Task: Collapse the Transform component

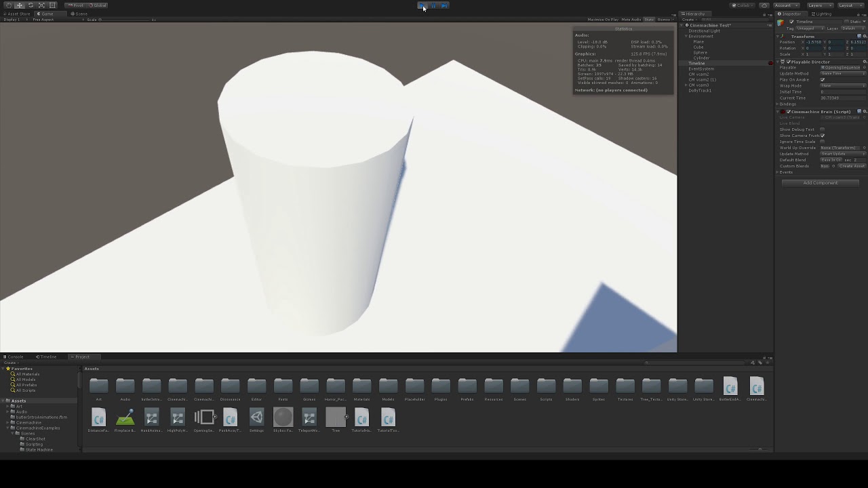Action: (778, 37)
